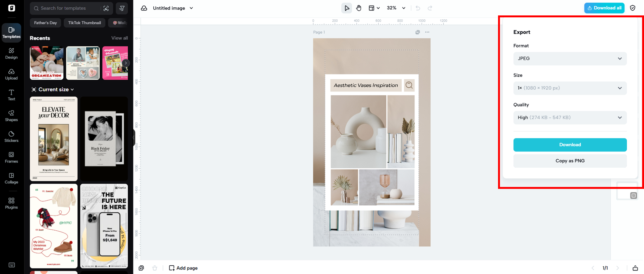This screenshot has height=274, width=644.
Task: Activate the hand pan tool
Action: coord(359,8)
